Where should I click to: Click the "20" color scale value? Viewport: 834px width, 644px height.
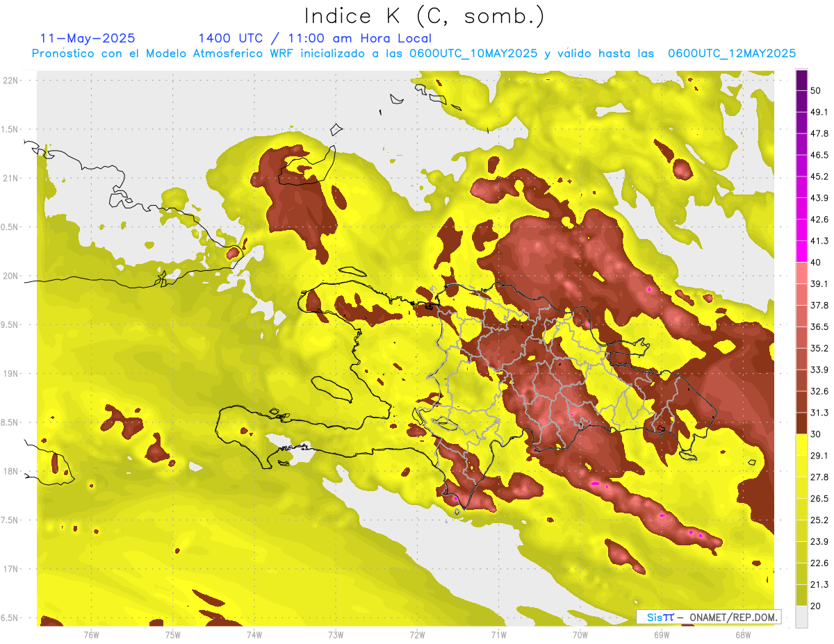pyautogui.click(x=815, y=606)
